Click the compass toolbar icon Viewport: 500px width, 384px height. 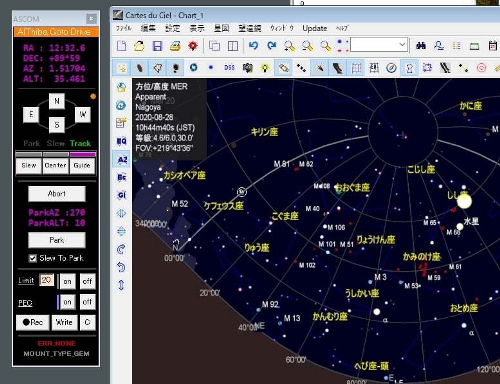(391, 68)
